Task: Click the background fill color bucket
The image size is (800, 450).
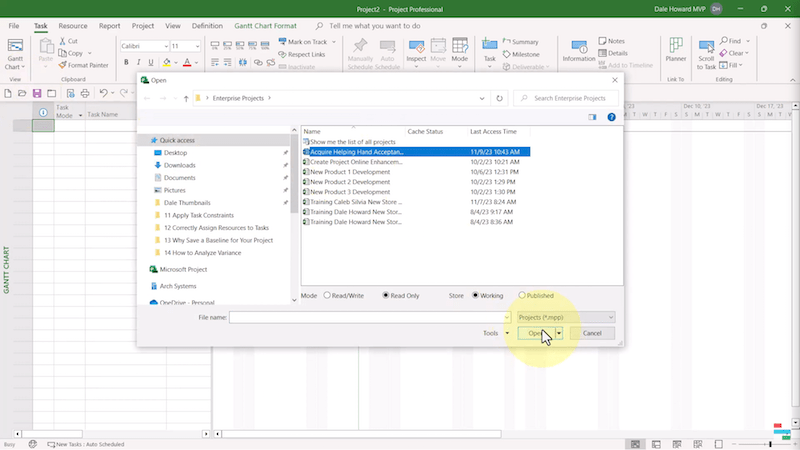Action: [x=166, y=62]
